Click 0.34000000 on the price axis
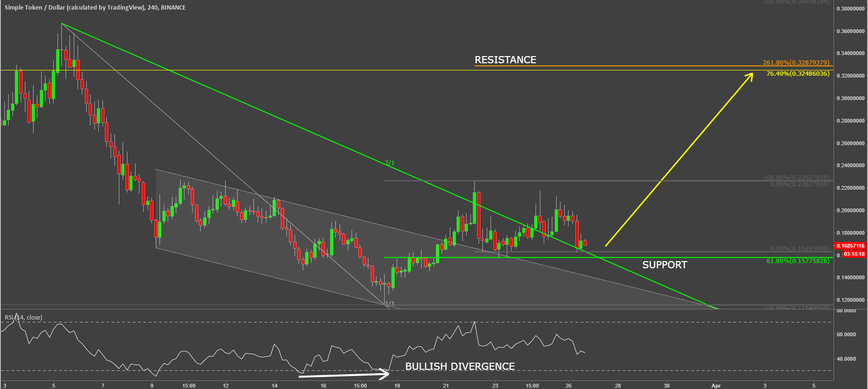Screen dimensions: 868x389 coord(850,53)
